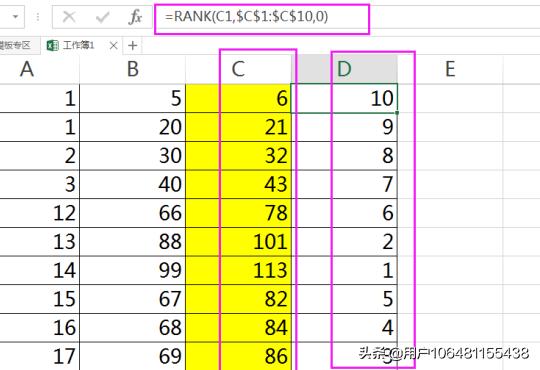Select cell with value 40
The width and height of the screenshot is (540, 370).
[x=133, y=184]
